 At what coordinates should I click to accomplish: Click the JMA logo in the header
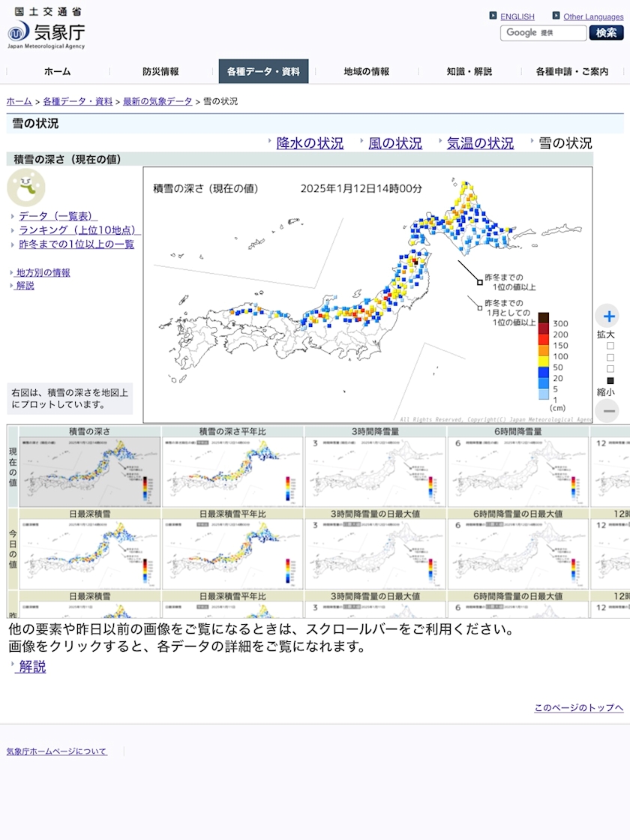46,28
